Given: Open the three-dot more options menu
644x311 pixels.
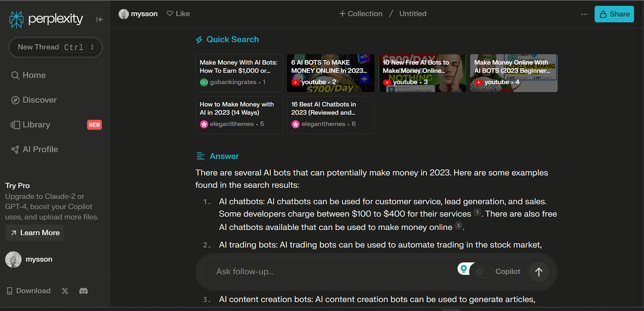Looking at the screenshot, I should [584, 14].
